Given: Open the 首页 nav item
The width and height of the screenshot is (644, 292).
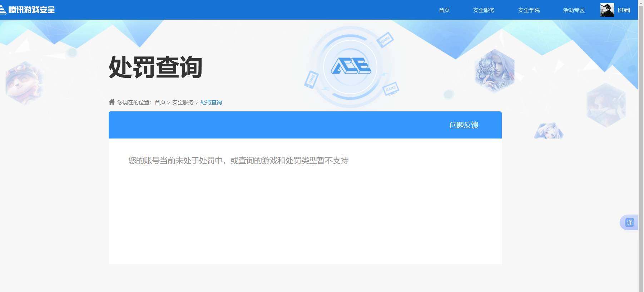Looking at the screenshot, I should click(x=444, y=10).
